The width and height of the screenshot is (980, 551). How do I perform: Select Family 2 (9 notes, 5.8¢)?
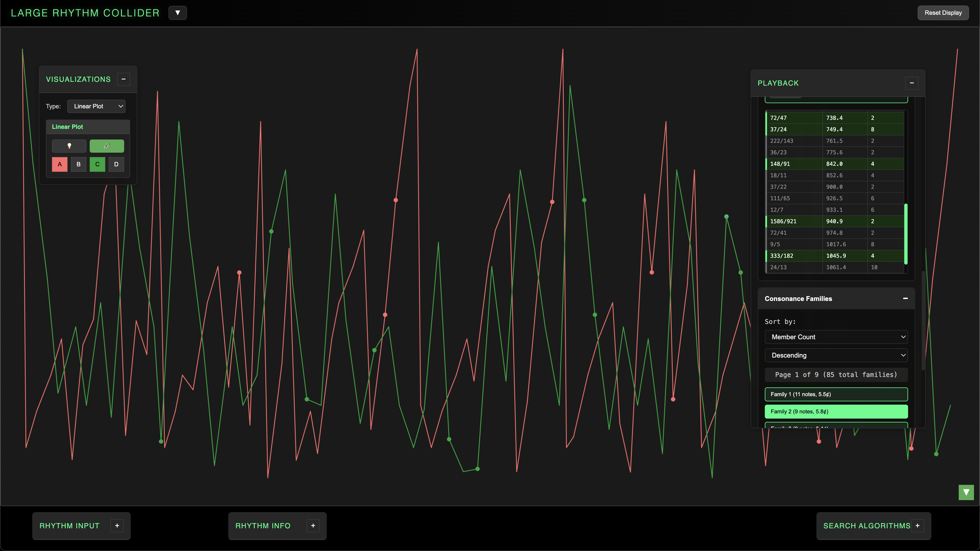[836, 411]
